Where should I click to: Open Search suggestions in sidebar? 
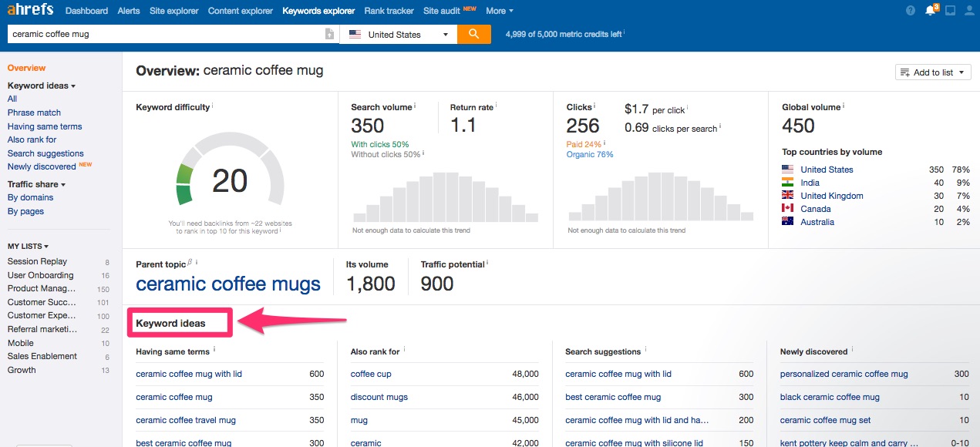pos(45,153)
